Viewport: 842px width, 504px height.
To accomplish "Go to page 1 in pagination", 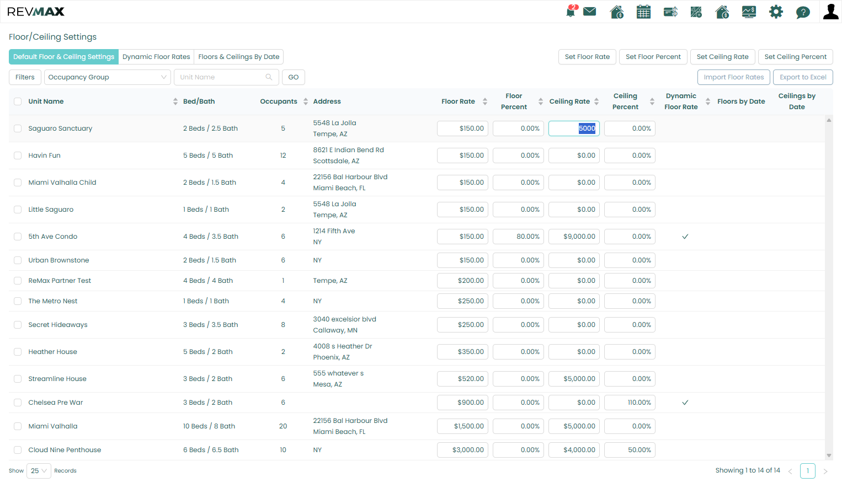I will tap(808, 471).
